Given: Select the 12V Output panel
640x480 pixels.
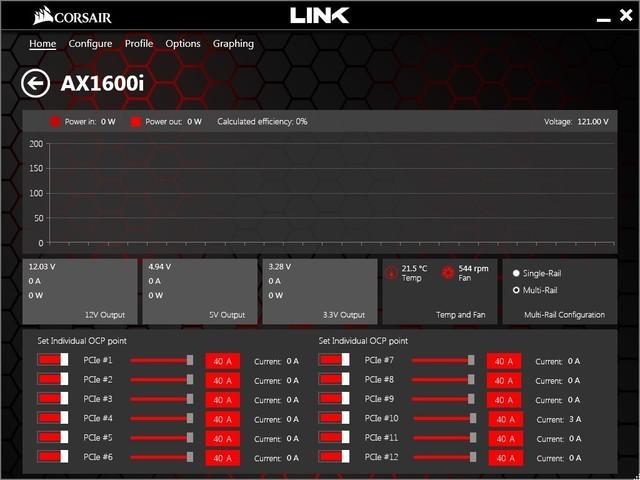Looking at the screenshot, I should point(80,291).
